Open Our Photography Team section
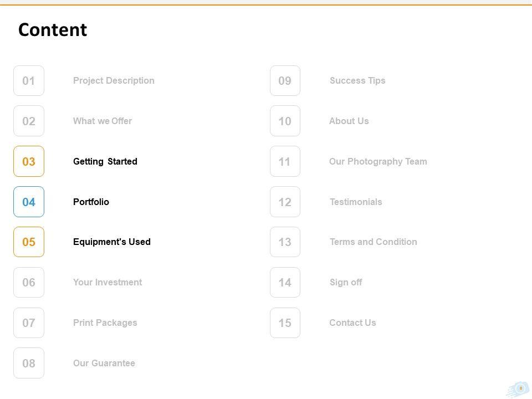 [x=378, y=161]
